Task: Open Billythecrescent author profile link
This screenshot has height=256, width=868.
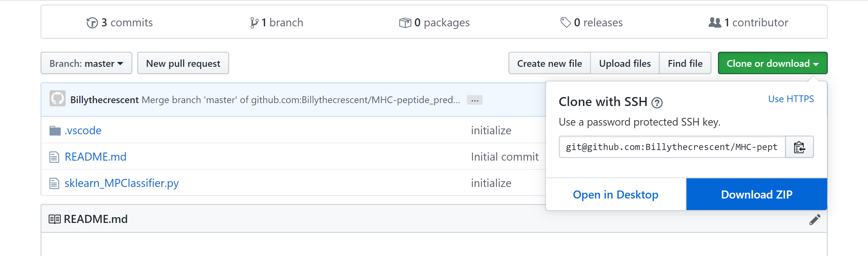Action: click(x=104, y=100)
